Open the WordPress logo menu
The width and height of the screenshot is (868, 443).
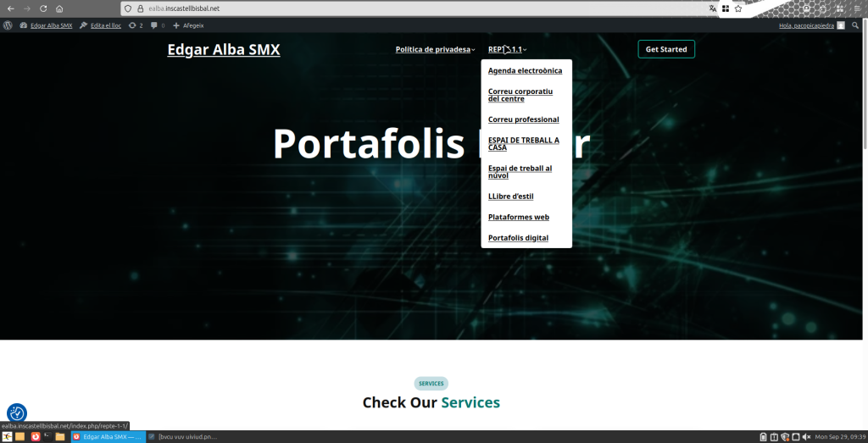coord(8,25)
